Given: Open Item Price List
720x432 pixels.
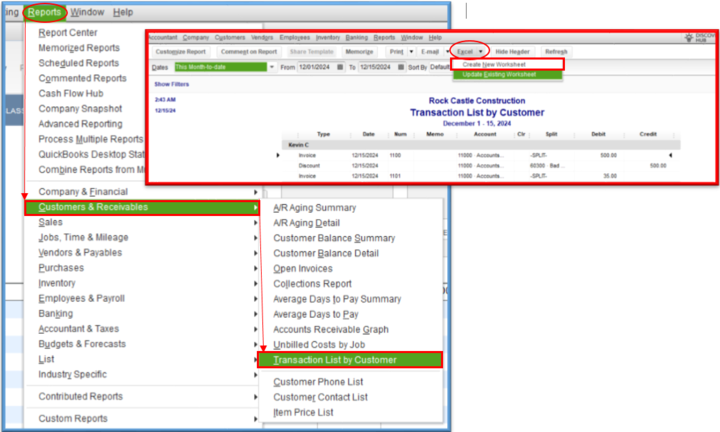Looking at the screenshot, I should 304,412.
